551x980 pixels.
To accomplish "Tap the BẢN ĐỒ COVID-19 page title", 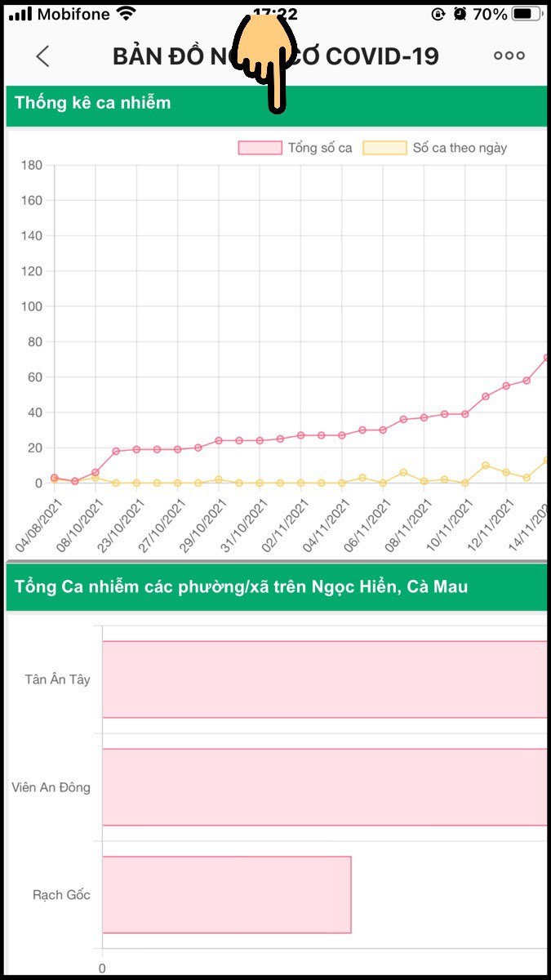I will (275, 56).
